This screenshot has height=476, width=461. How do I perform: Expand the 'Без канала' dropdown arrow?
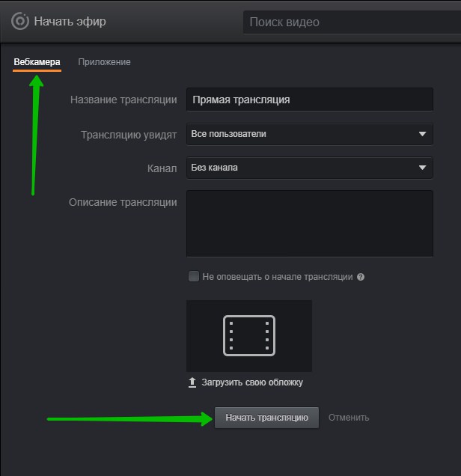click(422, 168)
